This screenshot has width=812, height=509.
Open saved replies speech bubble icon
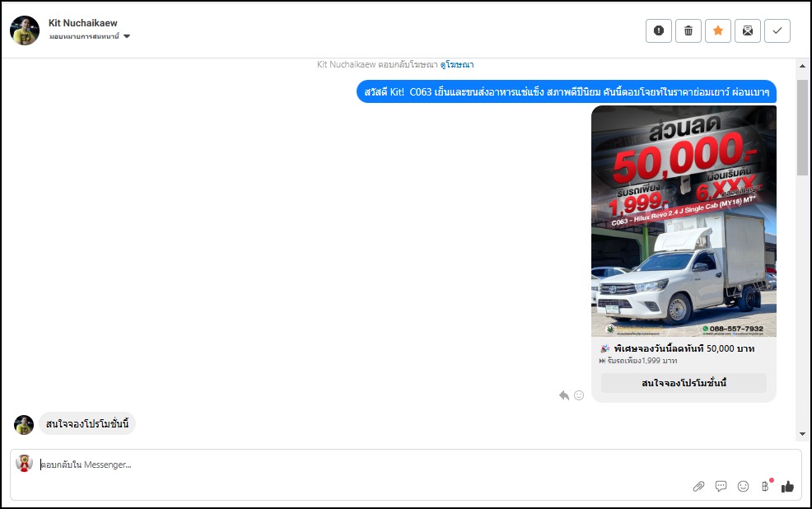pos(721,486)
